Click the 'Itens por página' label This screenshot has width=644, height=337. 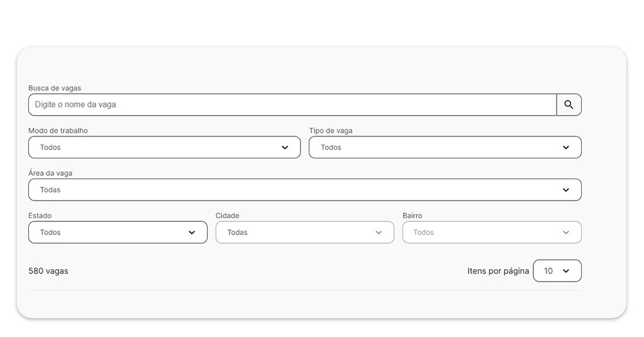498,271
